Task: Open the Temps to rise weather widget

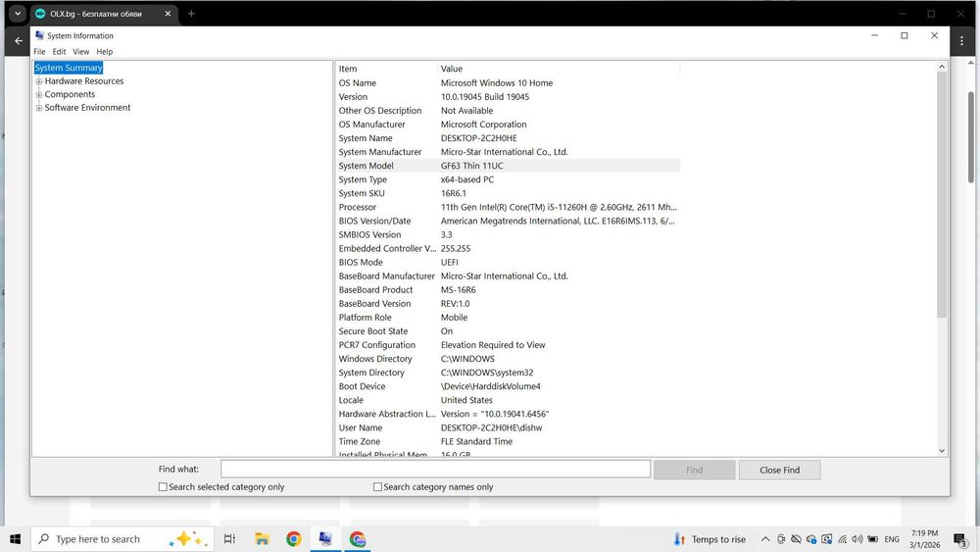Action: (x=710, y=539)
